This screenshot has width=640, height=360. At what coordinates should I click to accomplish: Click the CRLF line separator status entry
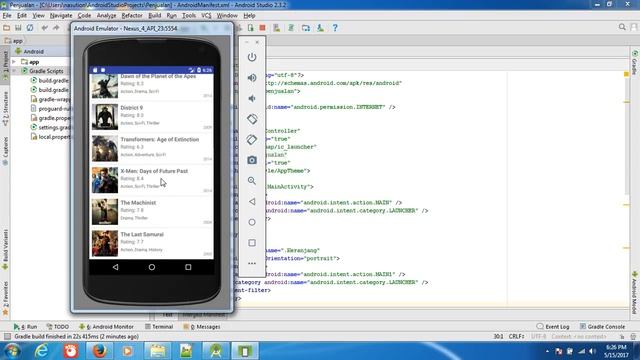point(516,336)
